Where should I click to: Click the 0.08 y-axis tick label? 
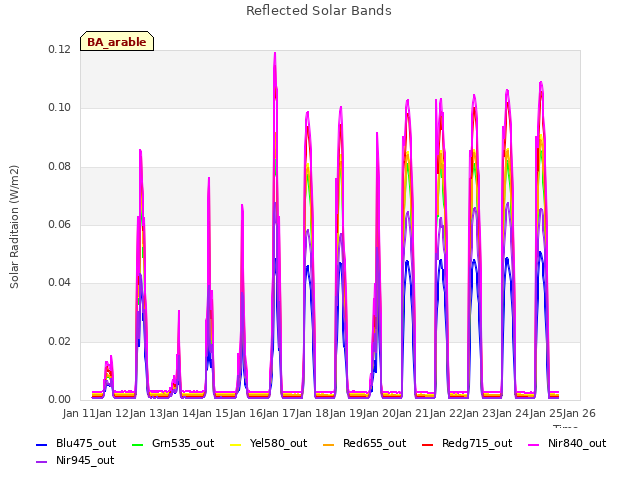tap(59, 167)
